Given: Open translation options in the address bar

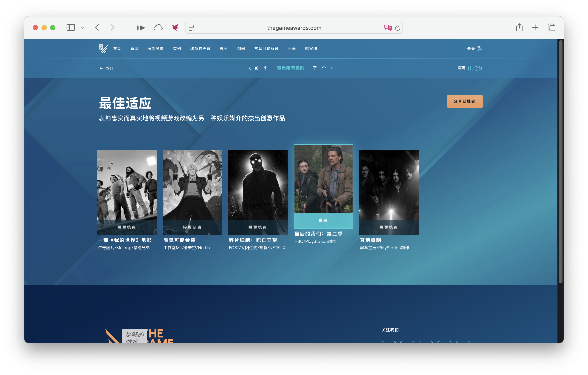Looking at the screenshot, I should tap(388, 28).
